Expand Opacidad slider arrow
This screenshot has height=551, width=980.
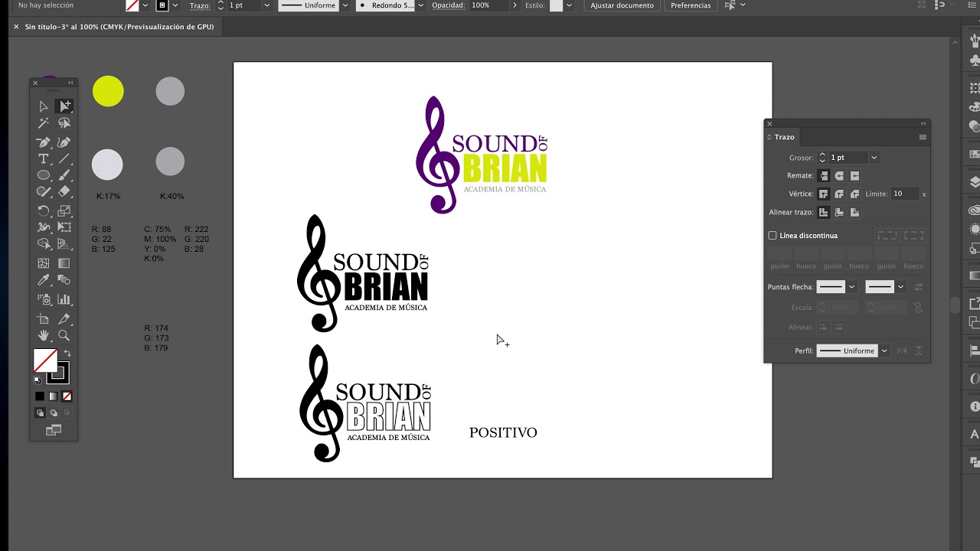pyautogui.click(x=514, y=5)
